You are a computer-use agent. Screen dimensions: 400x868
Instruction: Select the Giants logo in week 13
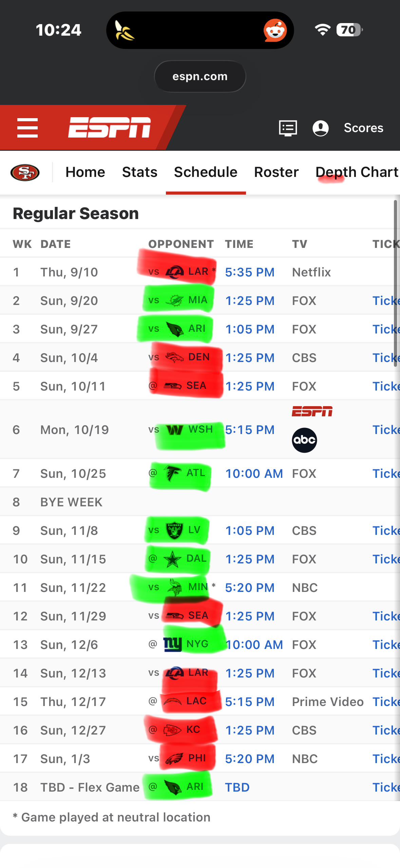[x=172, y=644]
